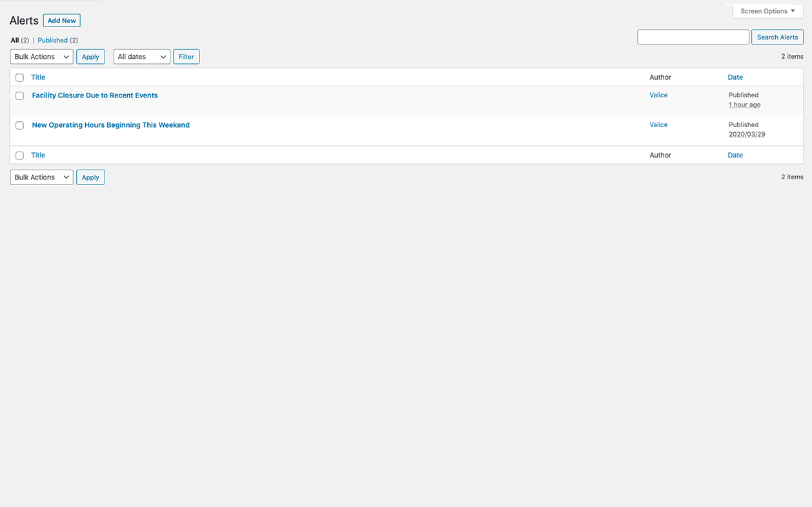
Task: Toggle the select-all checkbox in the table header
Action: click(19, 77)
